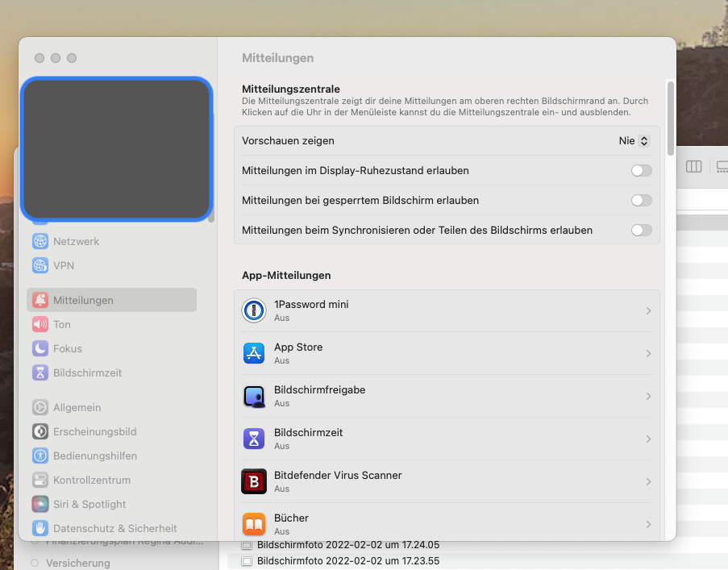Click the Fokus moon icon in sidebar

pos(40,348)
